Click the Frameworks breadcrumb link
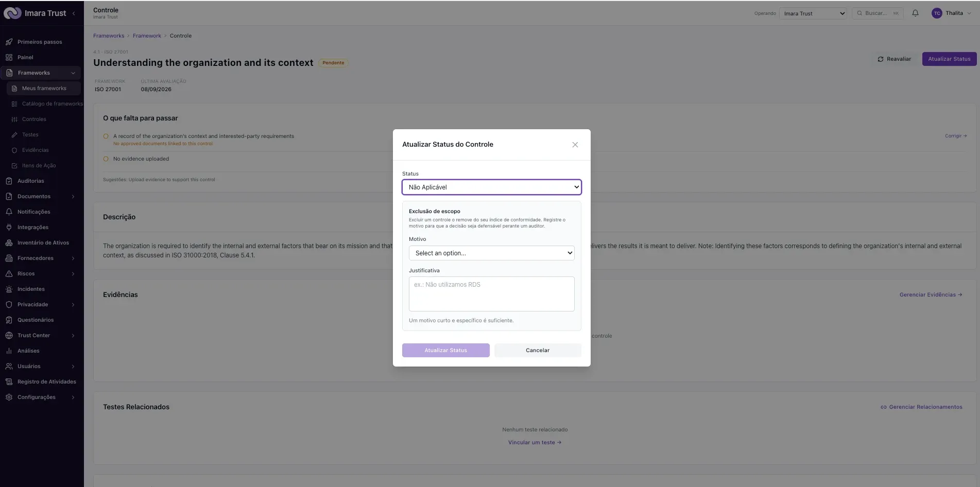The height and width of the screenshot is (487, 980). coord(109,36)
